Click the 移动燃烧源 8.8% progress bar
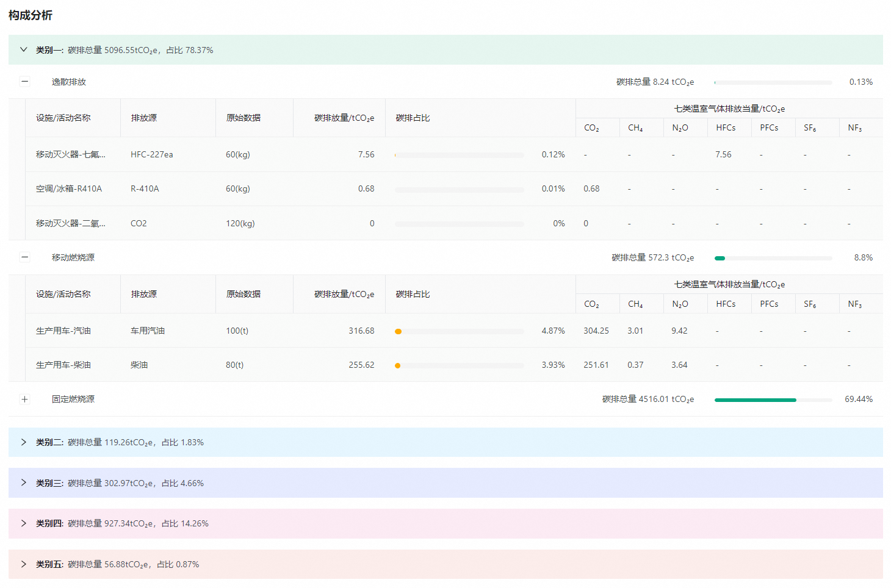Viewport: 891px width, 588px height. [x=773, y=258]
